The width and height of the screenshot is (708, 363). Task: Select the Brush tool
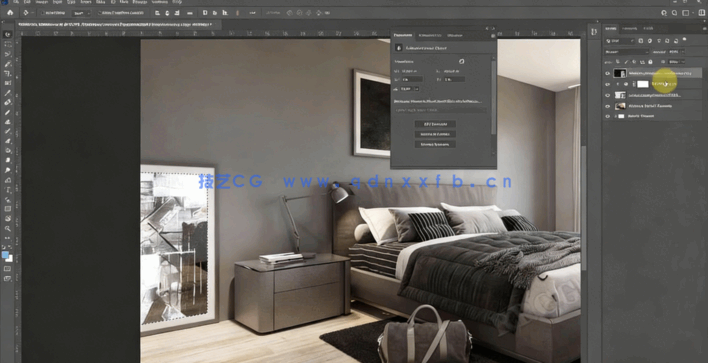tap(8, 112)
